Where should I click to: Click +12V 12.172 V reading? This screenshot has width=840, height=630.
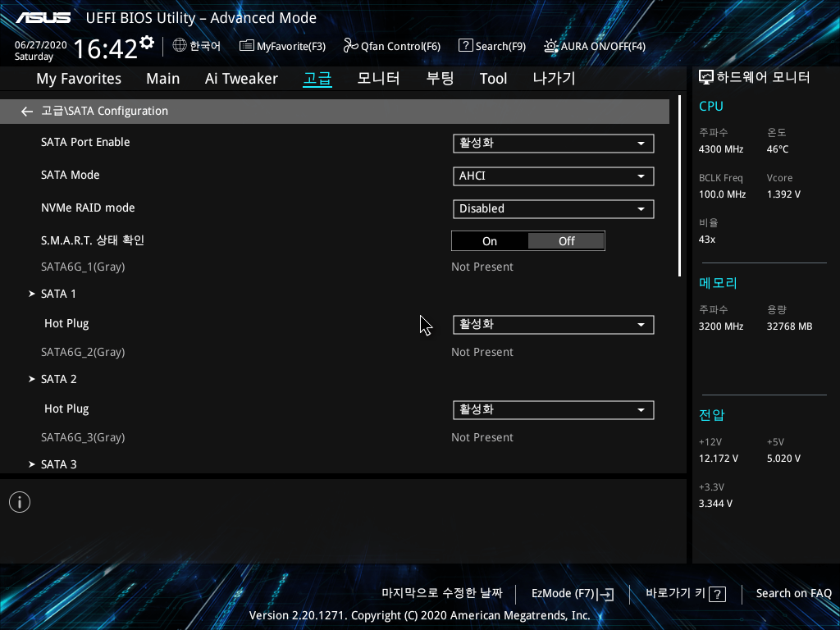pos(719,459)
